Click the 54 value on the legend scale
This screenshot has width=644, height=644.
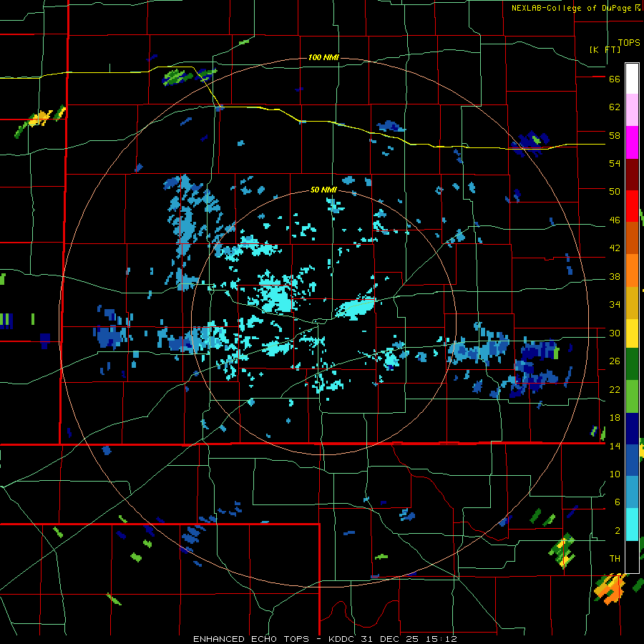point(615,163)
